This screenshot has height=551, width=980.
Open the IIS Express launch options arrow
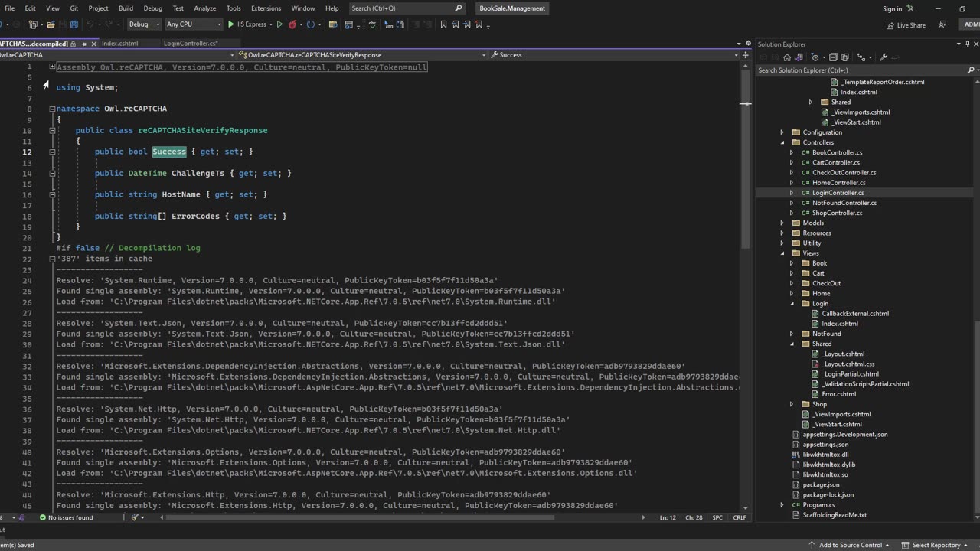[271, 24]
